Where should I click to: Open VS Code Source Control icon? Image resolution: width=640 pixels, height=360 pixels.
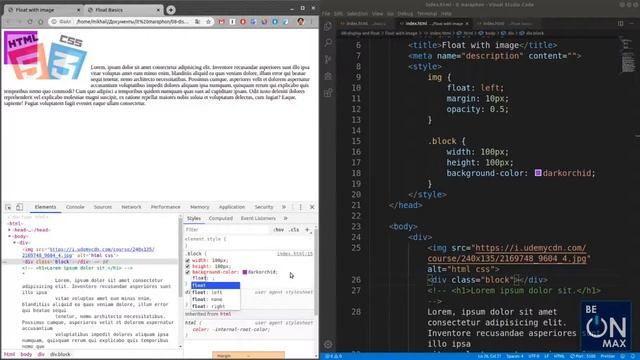click(x=328, y=59)
